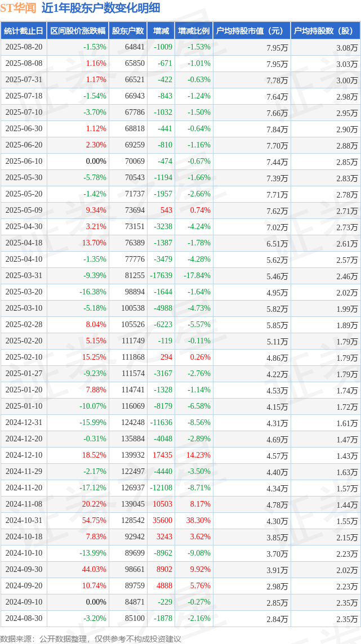
Task: Select the 139932 shareholder count cell
Action: tap(133, 455)
